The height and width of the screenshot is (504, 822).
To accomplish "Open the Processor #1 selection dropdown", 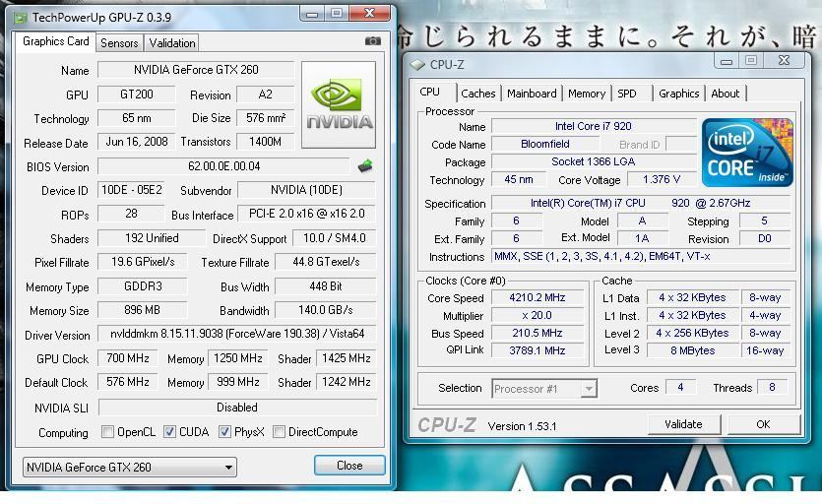I will pyautogui.click(x=544, y=389).
